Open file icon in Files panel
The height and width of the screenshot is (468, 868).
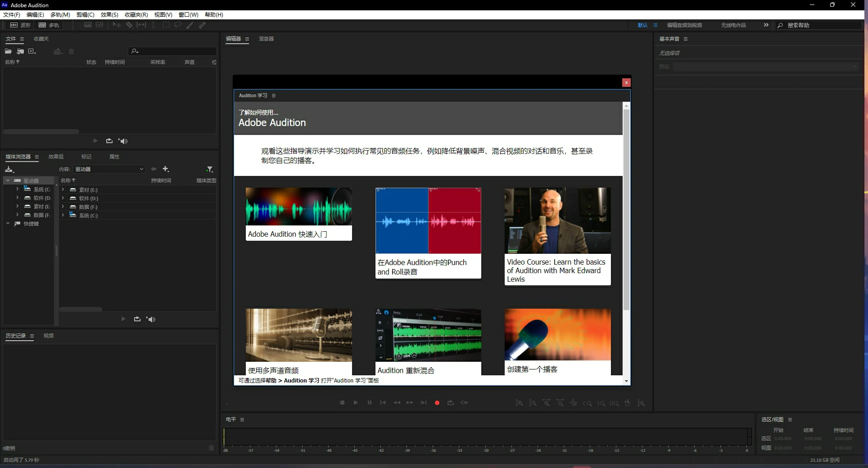point(8,51)
